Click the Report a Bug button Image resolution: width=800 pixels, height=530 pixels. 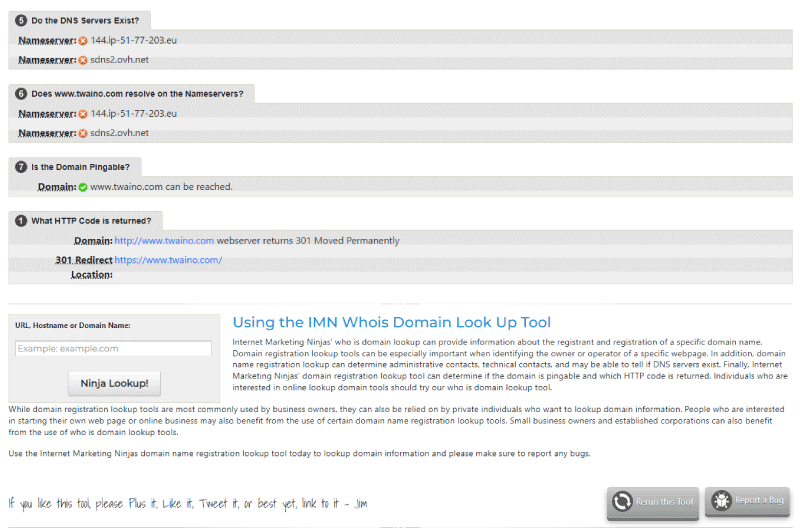747,501
